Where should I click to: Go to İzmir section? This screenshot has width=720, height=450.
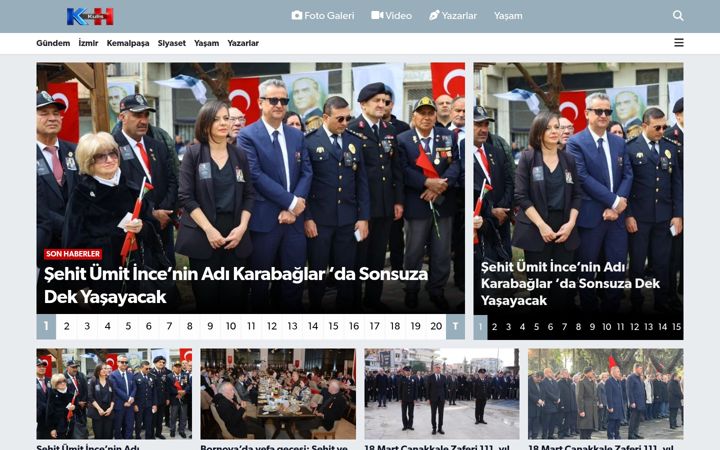(88, 43)
